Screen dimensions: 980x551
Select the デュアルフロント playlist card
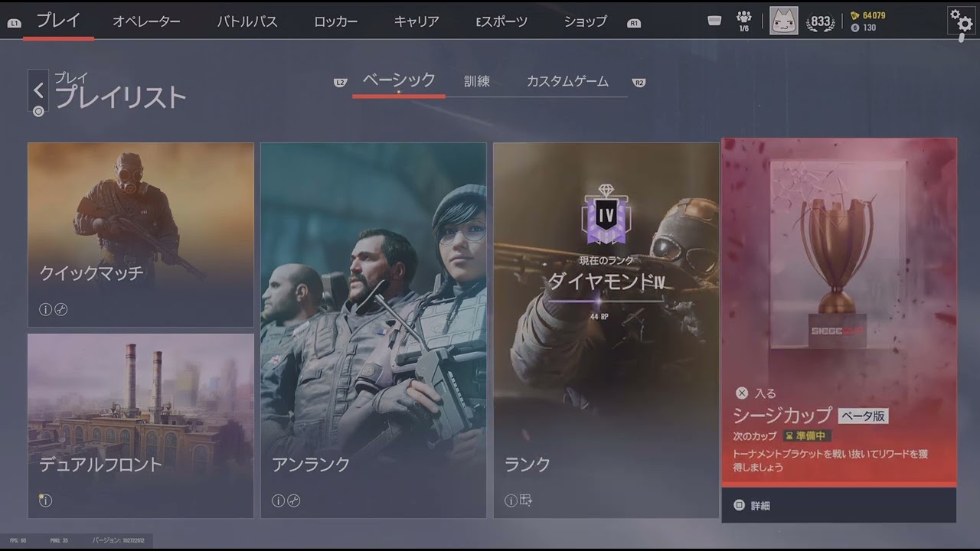click(x=141, y=425)
